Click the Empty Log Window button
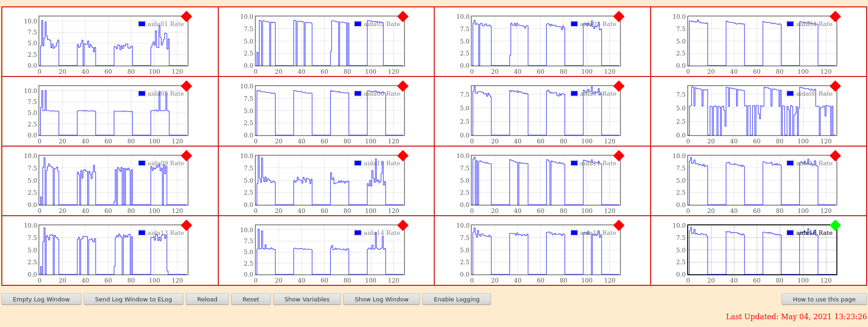The height and width of the screenshot is (327, 868). 41,299
